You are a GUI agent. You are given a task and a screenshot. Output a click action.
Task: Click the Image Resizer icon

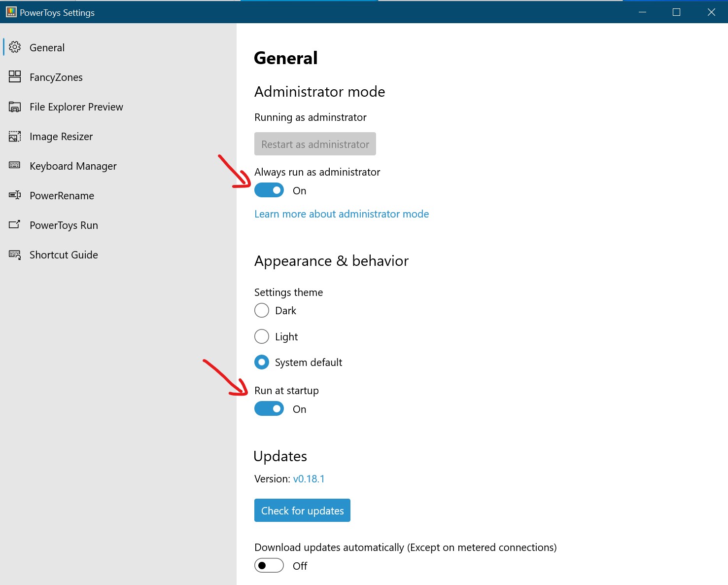pos(15,137)
